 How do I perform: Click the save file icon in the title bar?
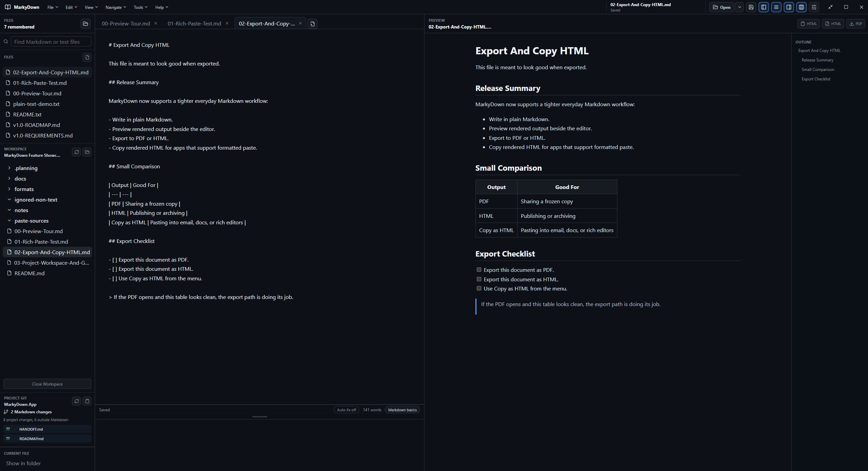click(x=751, y=7)
